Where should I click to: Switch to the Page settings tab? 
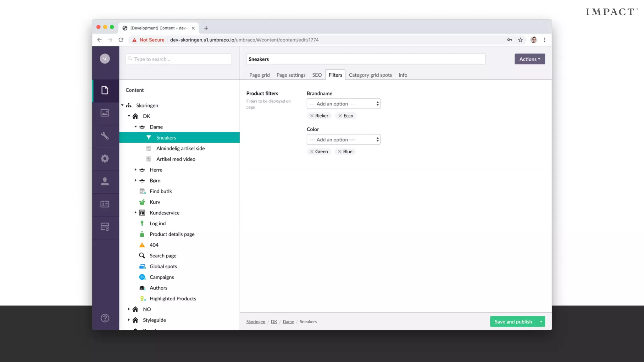(291, 75)
